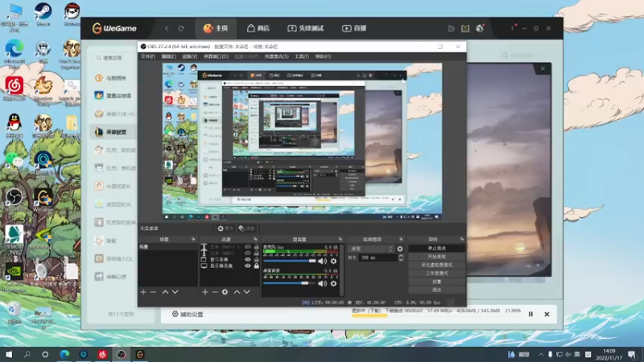The image size is (644, 362).
Task: Remove selected source with minus icon
Action: pyautogui.click(x=215, y=292)
